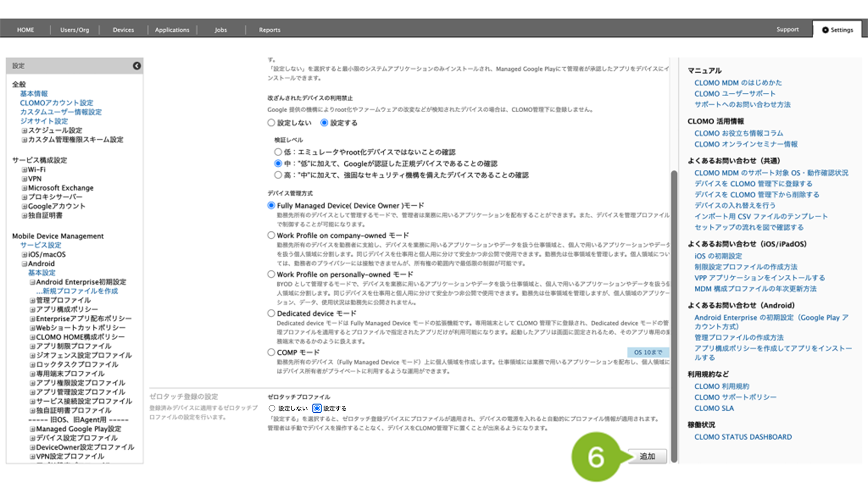The image size is (868, 488).
Task: Expand the Wi-Fi tree node icon
Action: (x=24, y=170)
